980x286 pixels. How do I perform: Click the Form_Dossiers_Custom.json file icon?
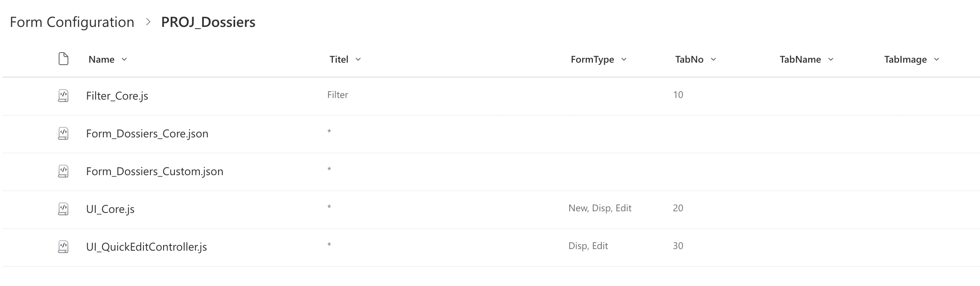(x=64, y=171)
